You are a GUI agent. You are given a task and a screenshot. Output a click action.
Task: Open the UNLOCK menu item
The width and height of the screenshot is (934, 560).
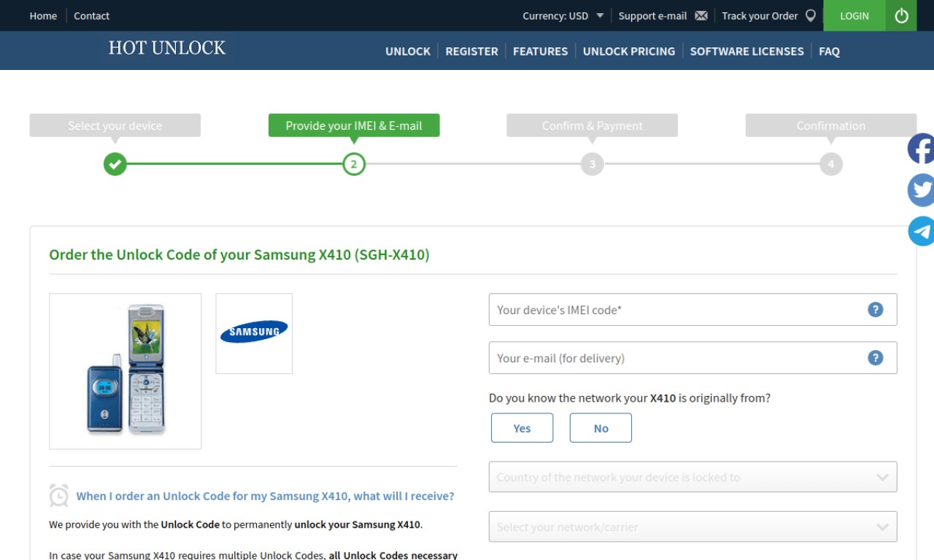coord(408,51)
